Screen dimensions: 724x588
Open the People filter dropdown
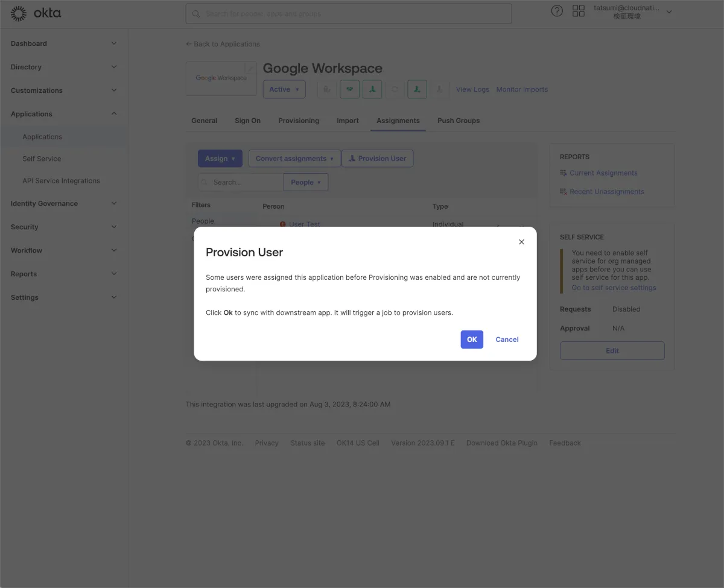tap(306, 182)
